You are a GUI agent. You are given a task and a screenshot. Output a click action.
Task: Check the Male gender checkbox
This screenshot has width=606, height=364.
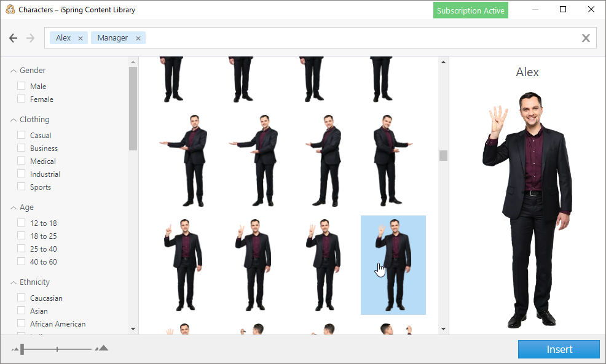21,86
